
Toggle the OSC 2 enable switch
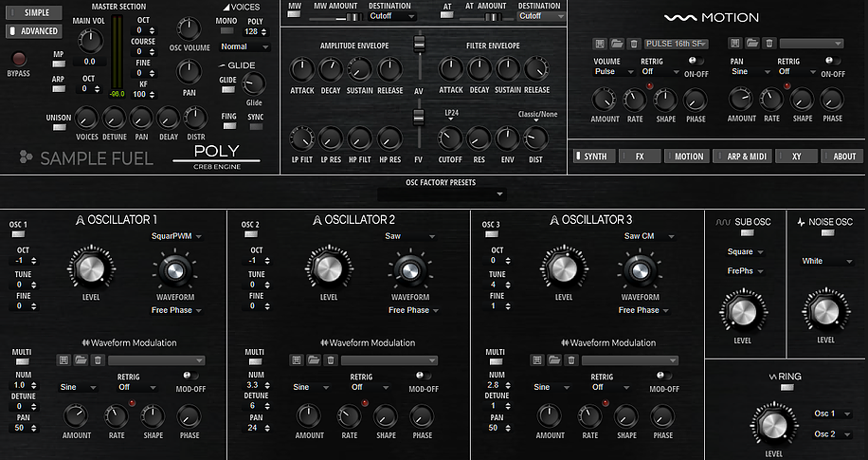coord(250,234)
